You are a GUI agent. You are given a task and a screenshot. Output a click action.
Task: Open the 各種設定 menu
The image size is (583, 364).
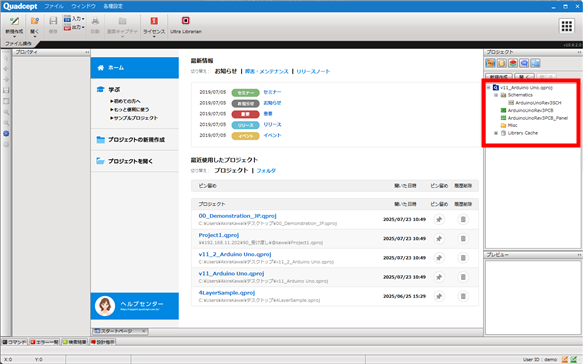coord(113,6)
